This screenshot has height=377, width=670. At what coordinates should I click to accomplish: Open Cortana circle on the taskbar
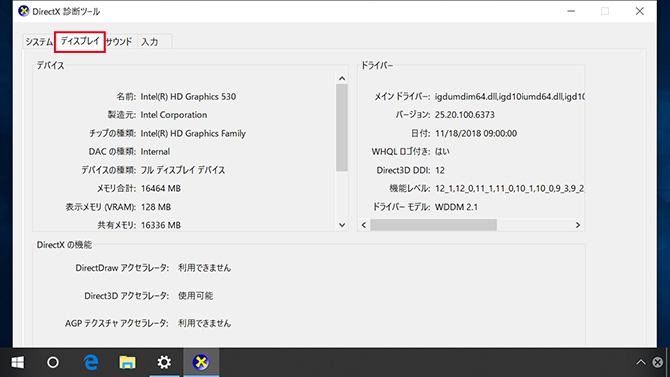point(53,362)
